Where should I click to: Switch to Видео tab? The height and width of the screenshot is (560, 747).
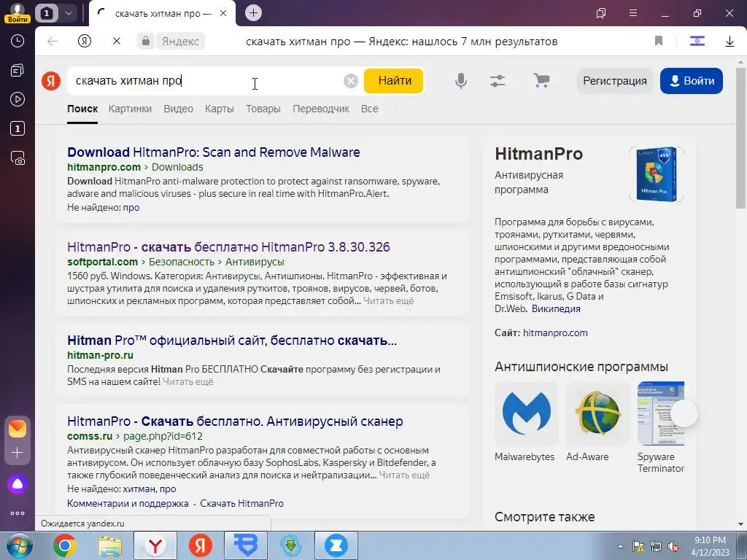[178, 109]
